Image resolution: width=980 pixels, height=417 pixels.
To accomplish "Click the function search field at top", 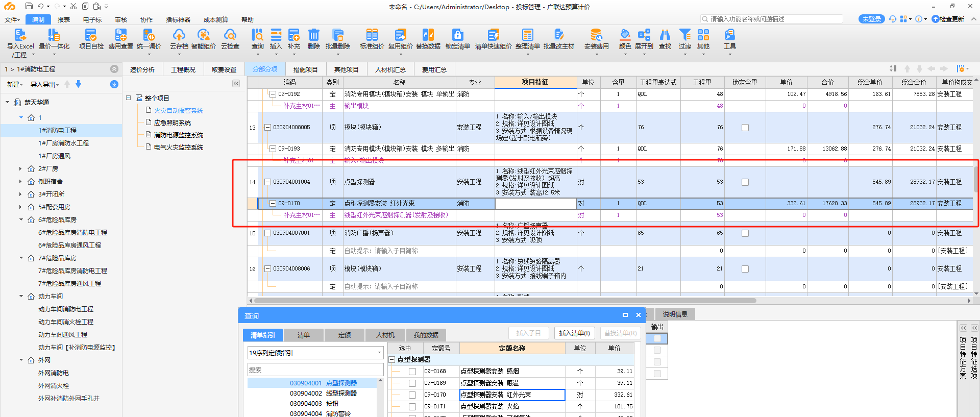I will tap(772, 19).
